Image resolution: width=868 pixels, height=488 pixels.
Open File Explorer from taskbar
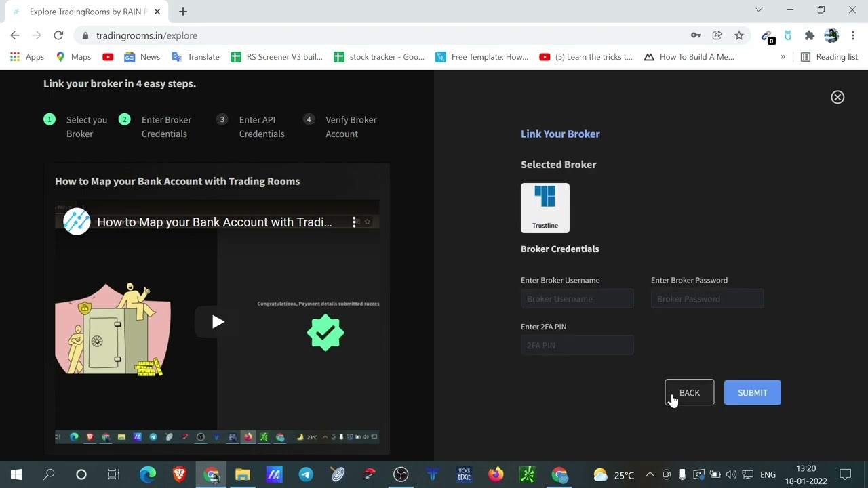(x=242, y=474)
